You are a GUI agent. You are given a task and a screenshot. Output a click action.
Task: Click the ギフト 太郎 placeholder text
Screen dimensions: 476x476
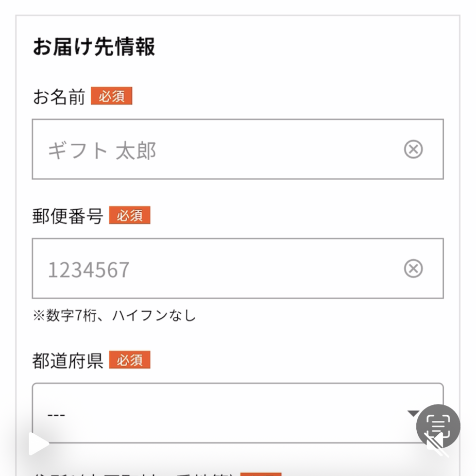102,150
